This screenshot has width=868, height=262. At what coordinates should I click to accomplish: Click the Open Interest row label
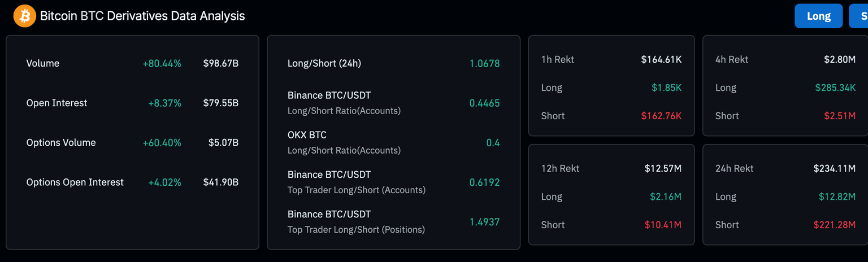(x=57, y=103)
